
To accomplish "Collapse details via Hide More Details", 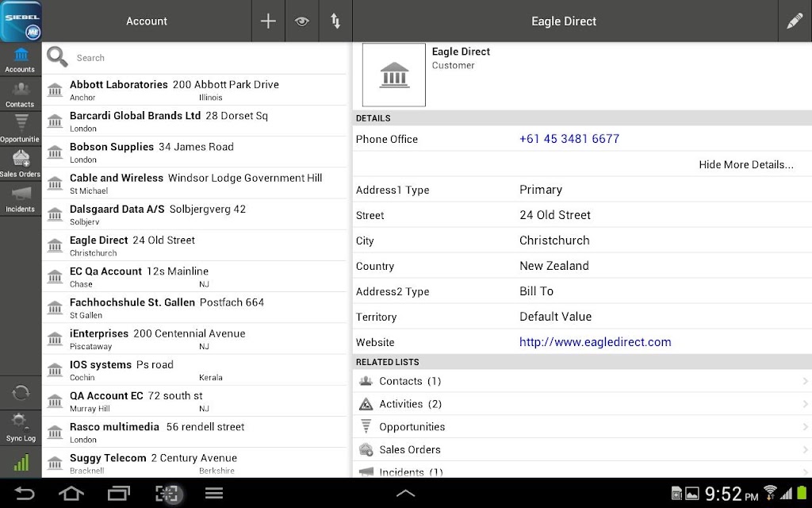I will point(745,165).
